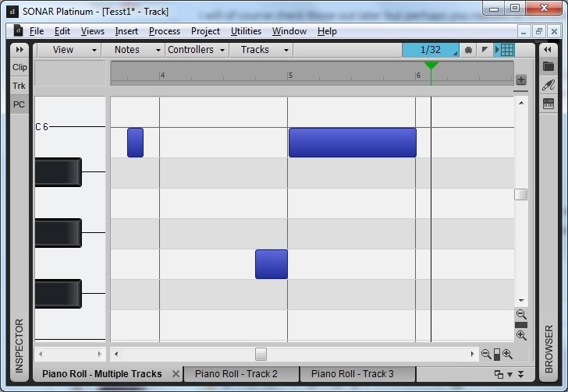Viewport: 568px width, 392px height.
Task: Click the MIDI event filter icon
Action: click(468, 50)
